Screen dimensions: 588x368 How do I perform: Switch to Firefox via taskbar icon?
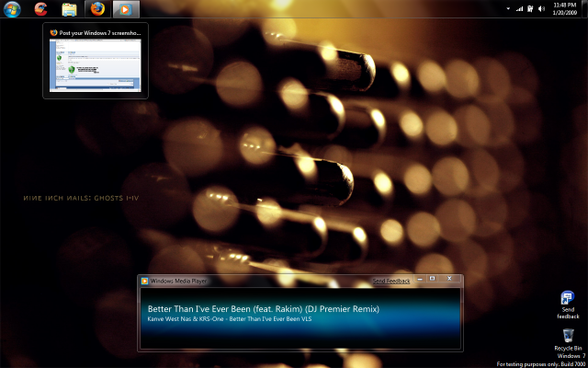click(x=97, y=9)
